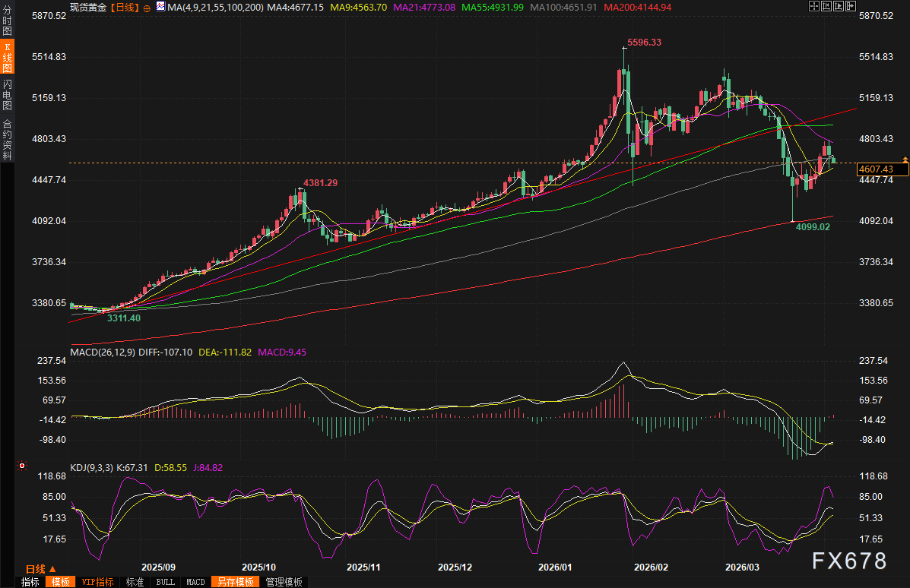Click the crosshair cursor icon in top toolbar
The height and width of the screenshot is (588, 910).
[x=813, y=6]
